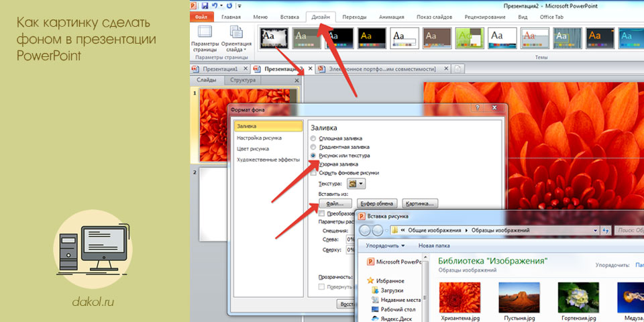This screenshot has width=644, height=322.
Task: Open the Office Tab ribbon tab
Action: [x=551, y=17]
